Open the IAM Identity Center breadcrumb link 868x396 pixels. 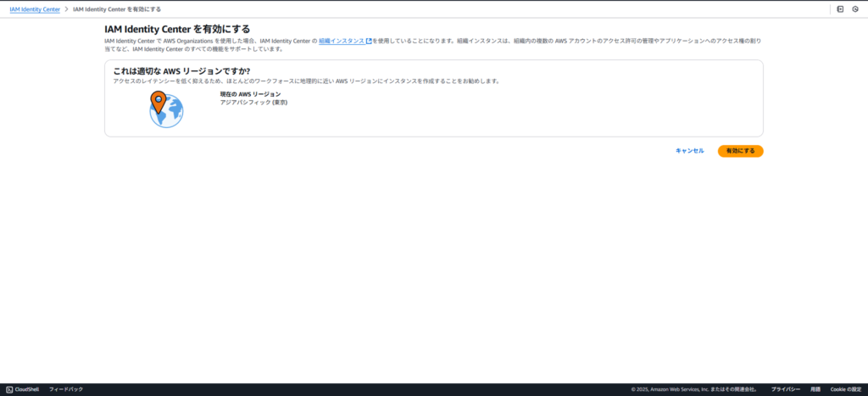click(35, 9)
